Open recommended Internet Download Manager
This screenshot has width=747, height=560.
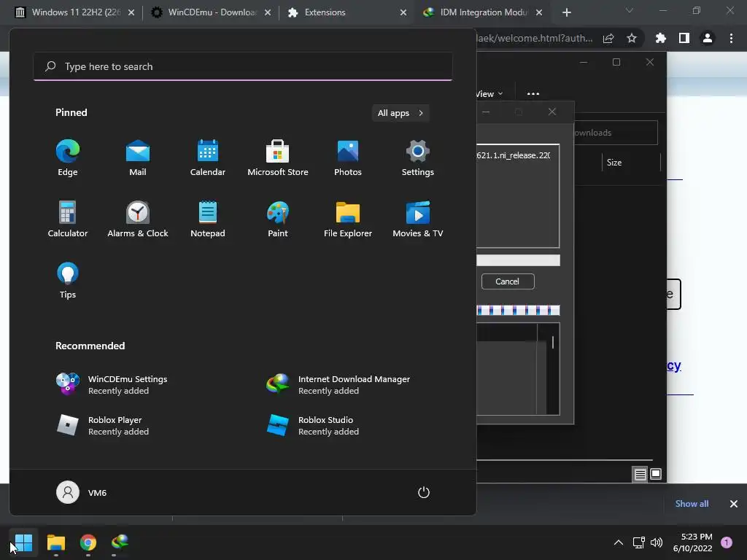tap(338, 384)
